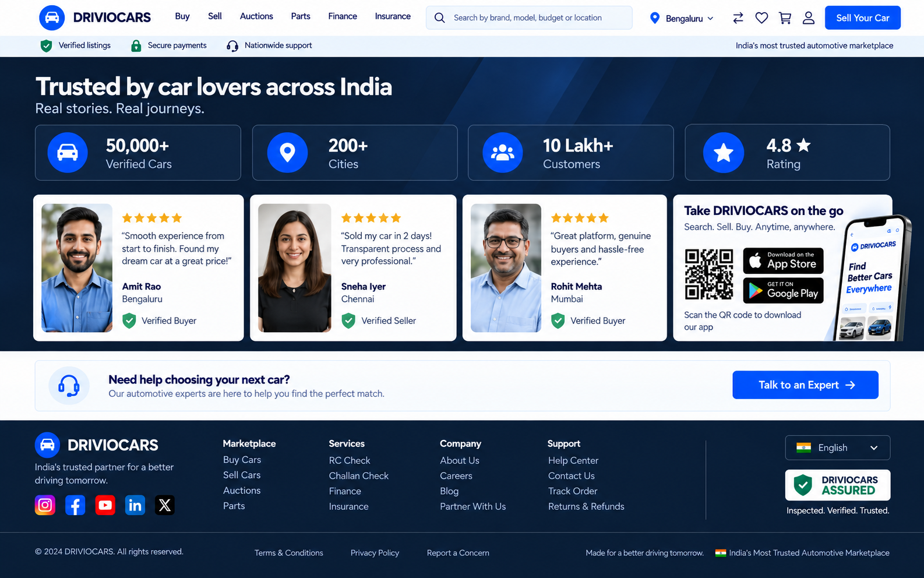Open the shopping cart icon
Screen dimensions: 924x578
[785, 18]
